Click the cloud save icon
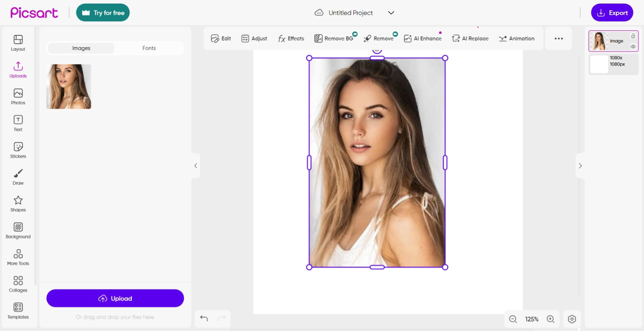 click(x=319, y=13)
